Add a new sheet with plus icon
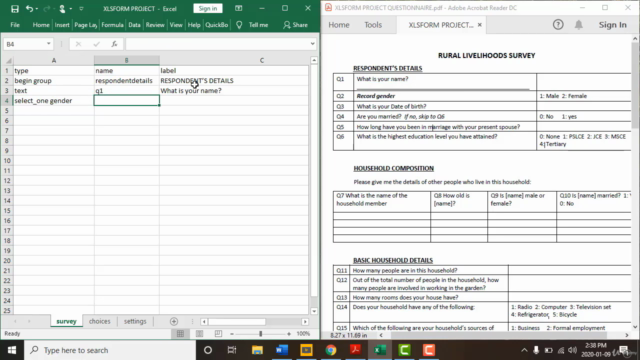 [x=174, y=322]
